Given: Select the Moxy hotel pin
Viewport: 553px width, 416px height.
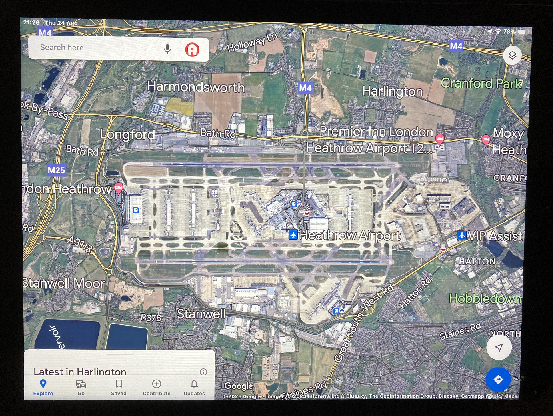Looking at the screenshot, I should click(486, 140).
